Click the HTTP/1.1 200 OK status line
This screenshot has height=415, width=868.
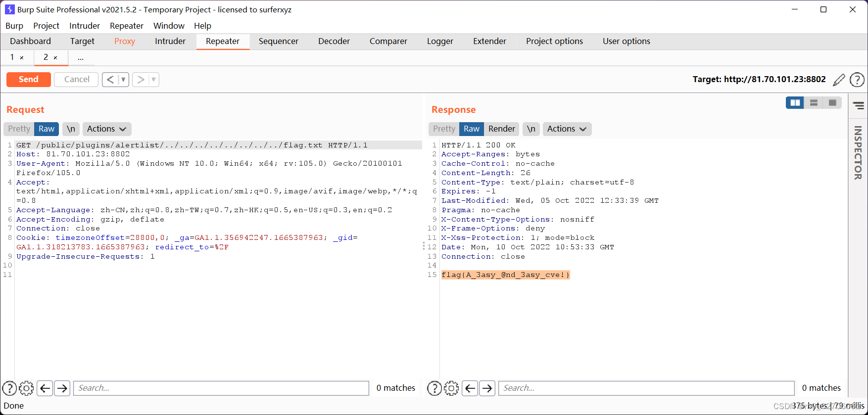[x=479, y=145]
